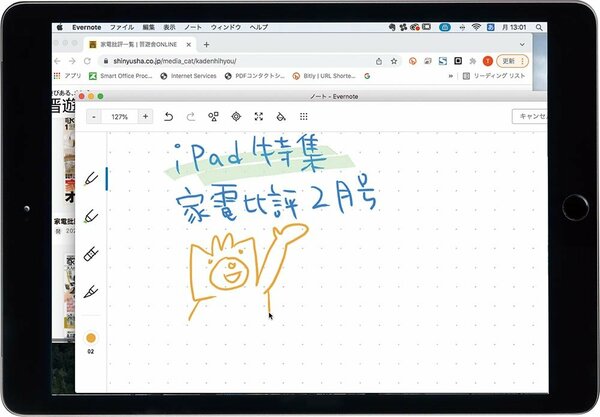This screenshot has width=600, height=417.
Task: Toggle the dot grid icon
Action: pyautogui.click(x=303, y=117)
